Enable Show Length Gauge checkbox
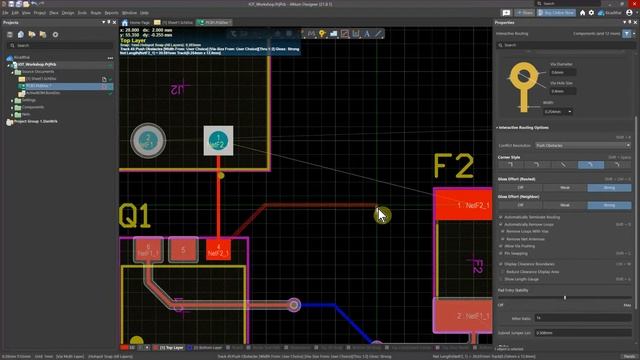Screen dimensions: 640x360 click(501, 279)
